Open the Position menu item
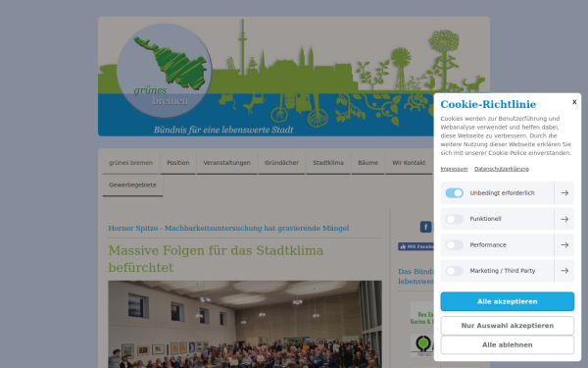Screen dimensions: 588x368 (x=178, y=163)
